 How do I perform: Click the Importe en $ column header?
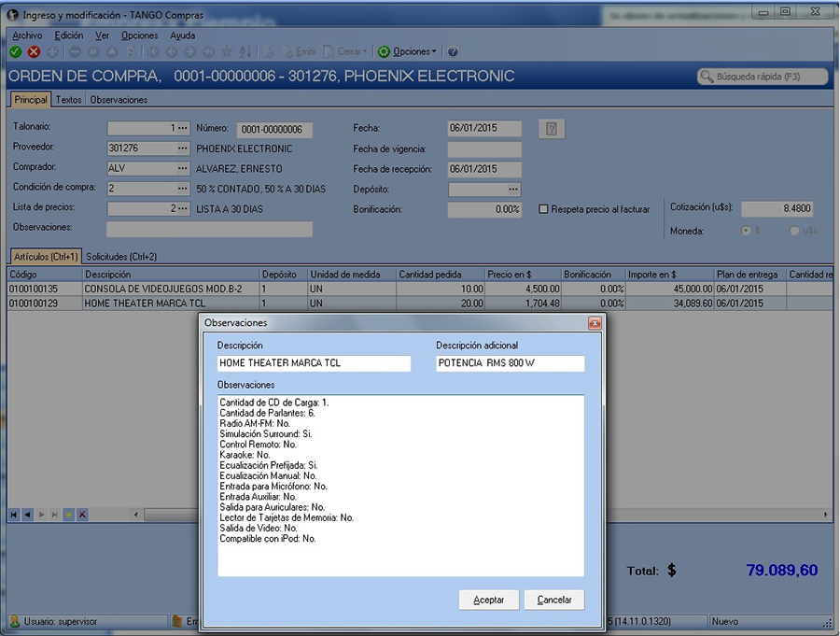click(669, 275)
